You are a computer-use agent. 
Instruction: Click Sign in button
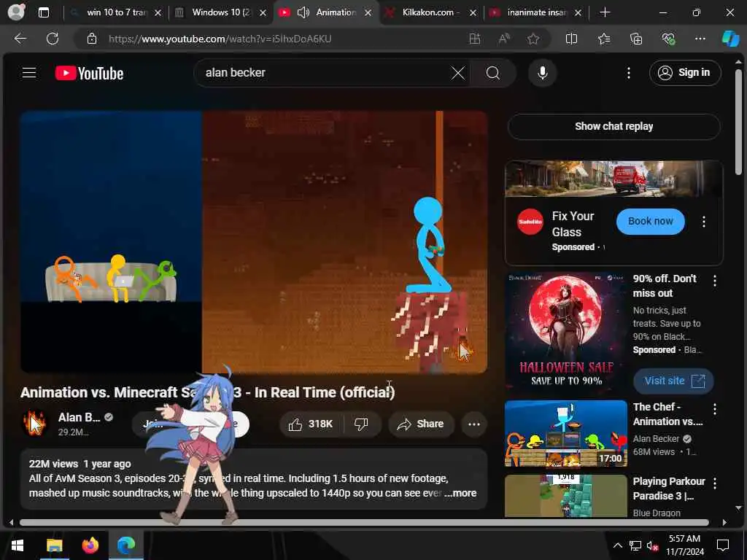[685, 73]
